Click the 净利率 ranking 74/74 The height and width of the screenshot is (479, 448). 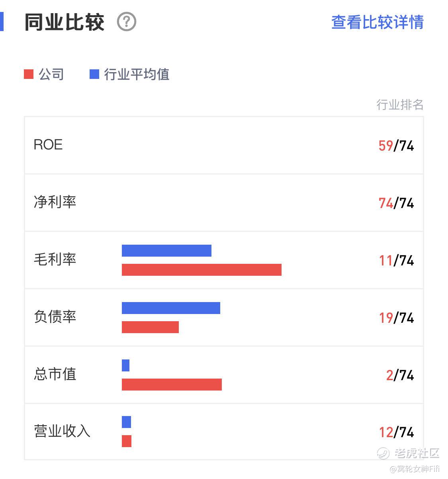click(396, 203)
